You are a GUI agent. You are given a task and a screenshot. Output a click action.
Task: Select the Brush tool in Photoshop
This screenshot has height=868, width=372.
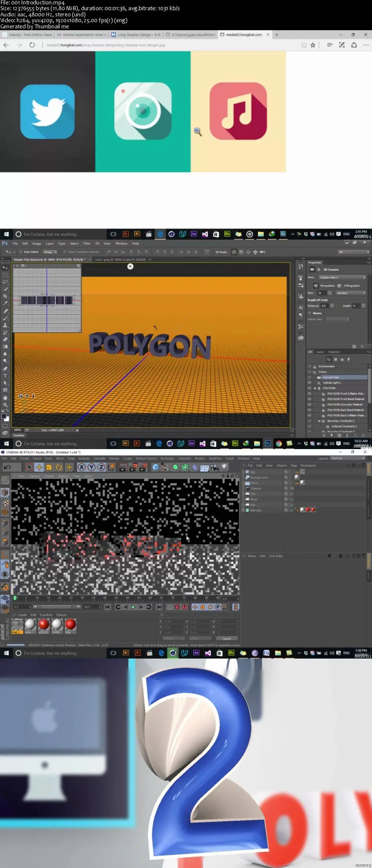[5, 318]
